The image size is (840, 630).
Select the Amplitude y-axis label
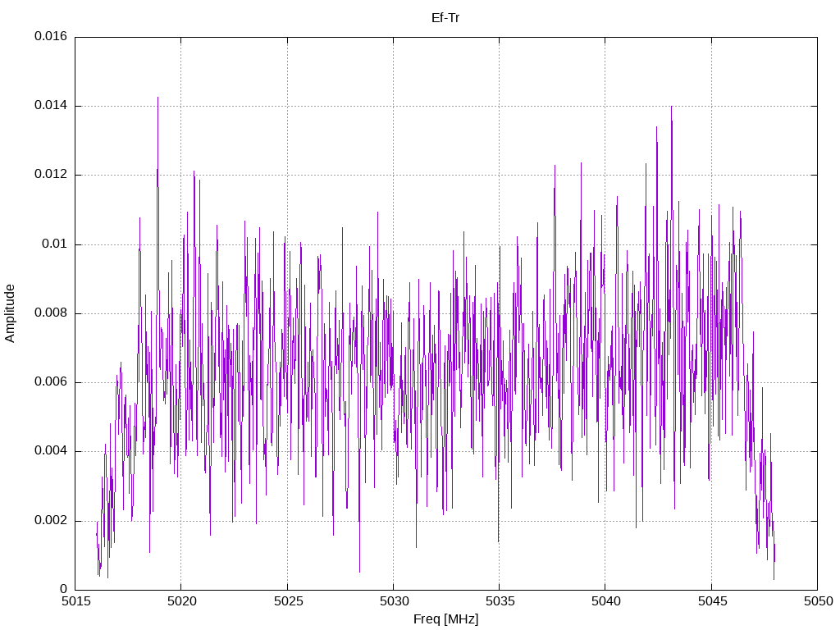point(10,313)
